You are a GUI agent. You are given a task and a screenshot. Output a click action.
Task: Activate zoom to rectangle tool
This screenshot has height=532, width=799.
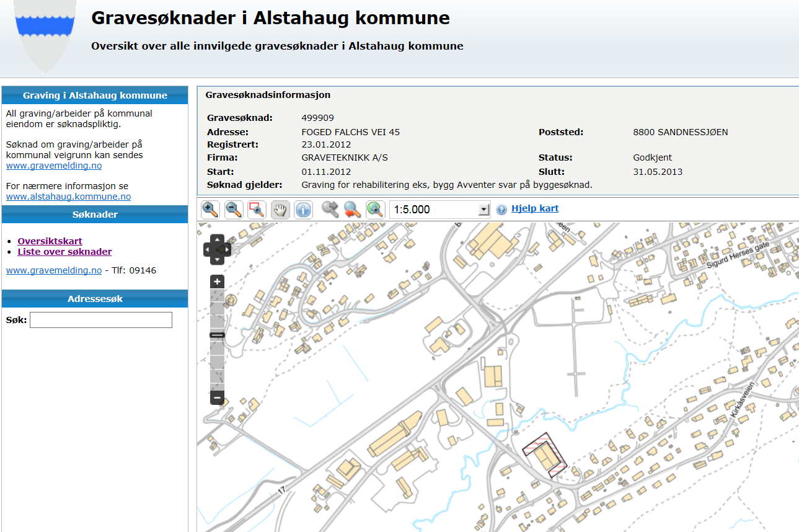coord(257,210)
